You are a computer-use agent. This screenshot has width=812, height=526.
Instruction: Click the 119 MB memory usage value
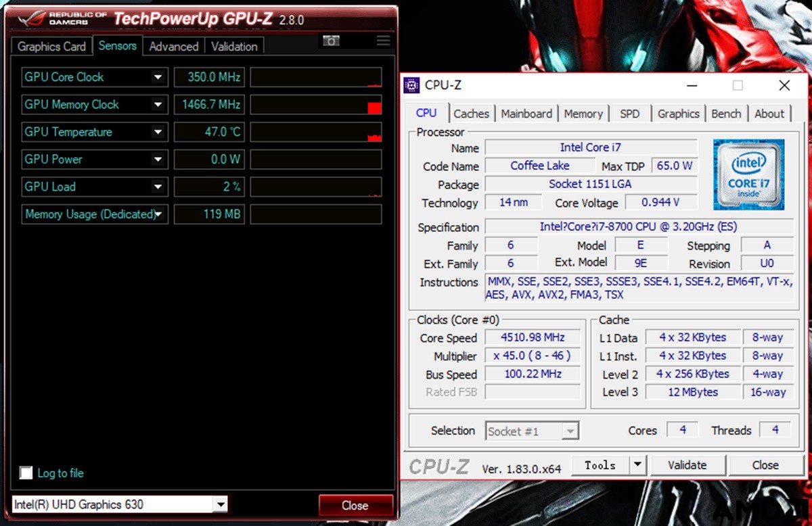tap(209, 214)
